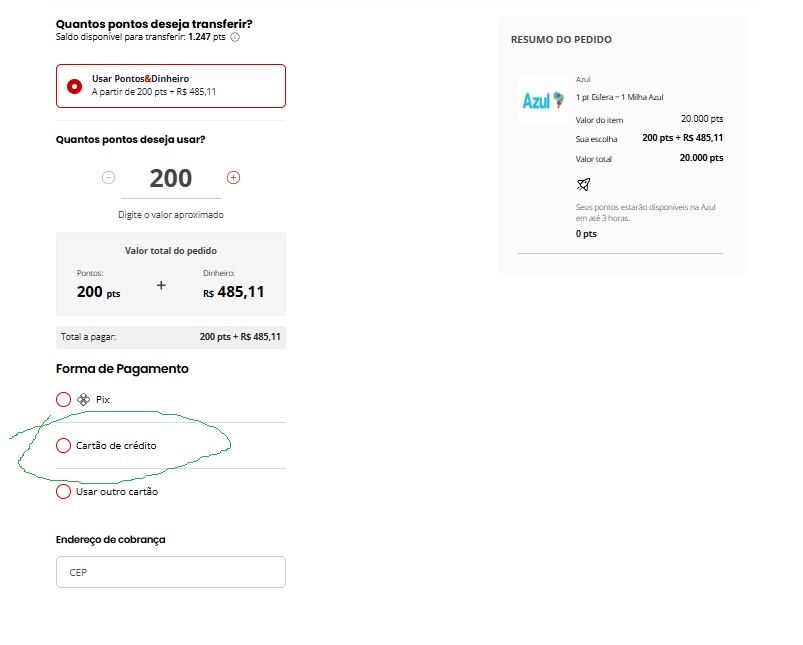Screen dimensions: 803x645
Task: Click the Total a pagar row
Action: [171, 337]
